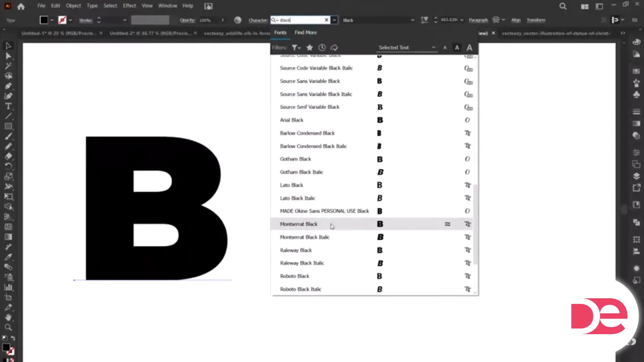Select the Pen tool

(x=8, y=86)
